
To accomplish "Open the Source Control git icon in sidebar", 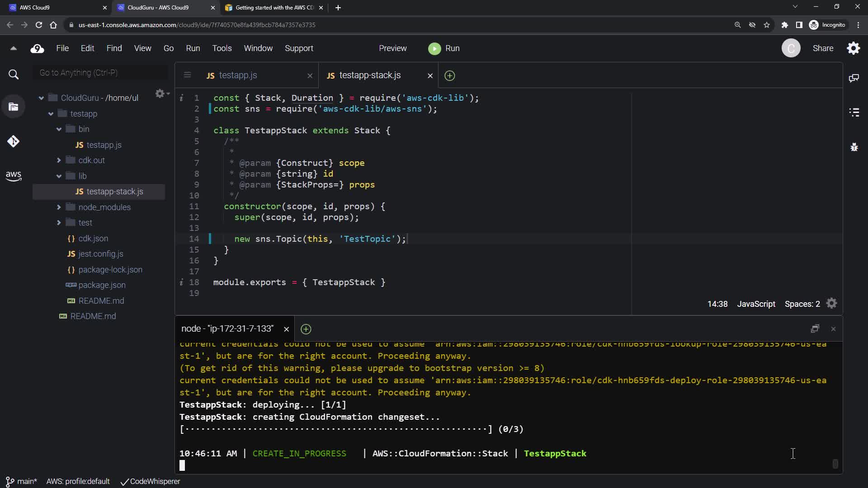I will point(13,141).
